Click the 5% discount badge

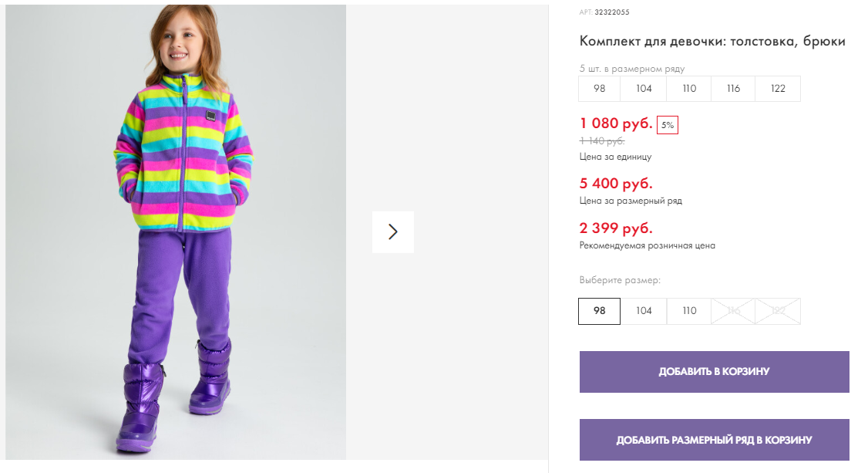point(668,125)
